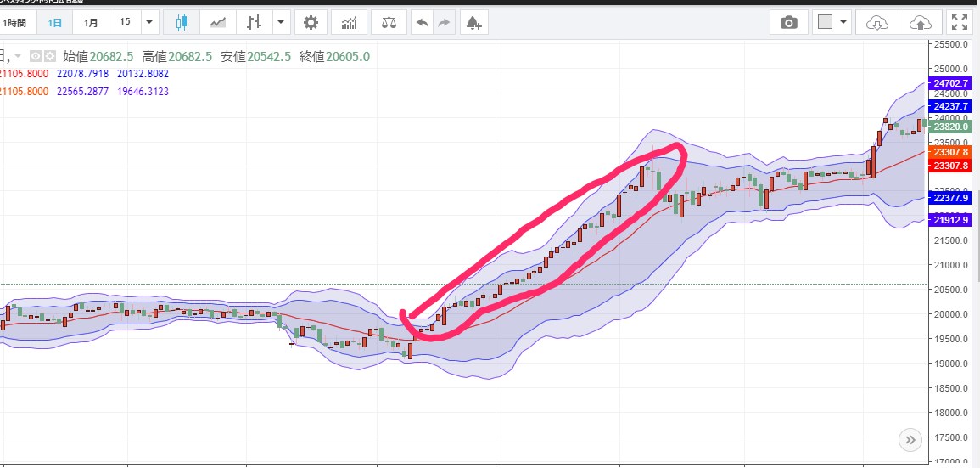Viewport: 980px width, 468px height.
Task: Switch to candlestick chart style
Action: pyautogui.click(x=182, y=23)
